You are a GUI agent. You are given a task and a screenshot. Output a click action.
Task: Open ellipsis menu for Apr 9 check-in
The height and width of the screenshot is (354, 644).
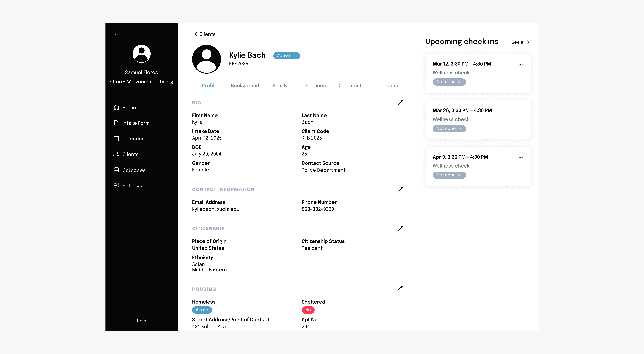click(521, 158)
